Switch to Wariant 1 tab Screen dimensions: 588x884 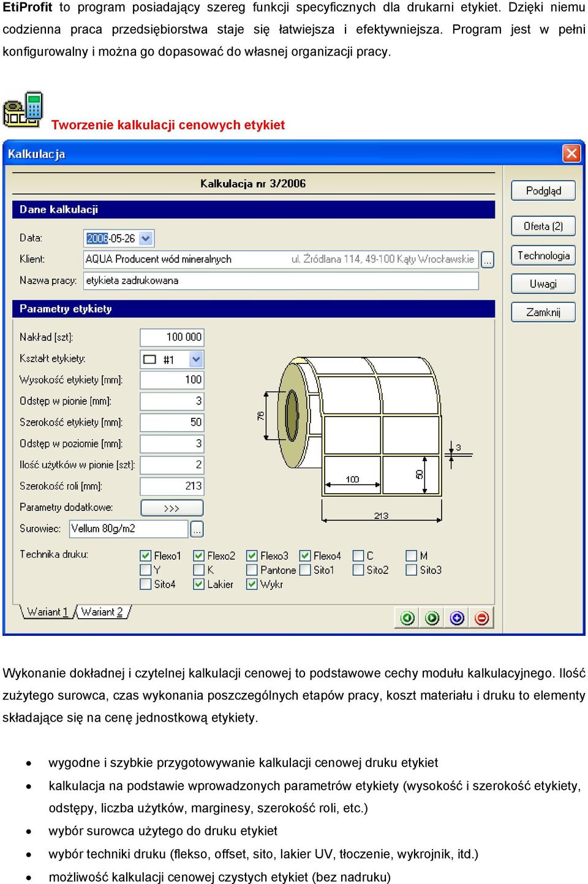48,611
